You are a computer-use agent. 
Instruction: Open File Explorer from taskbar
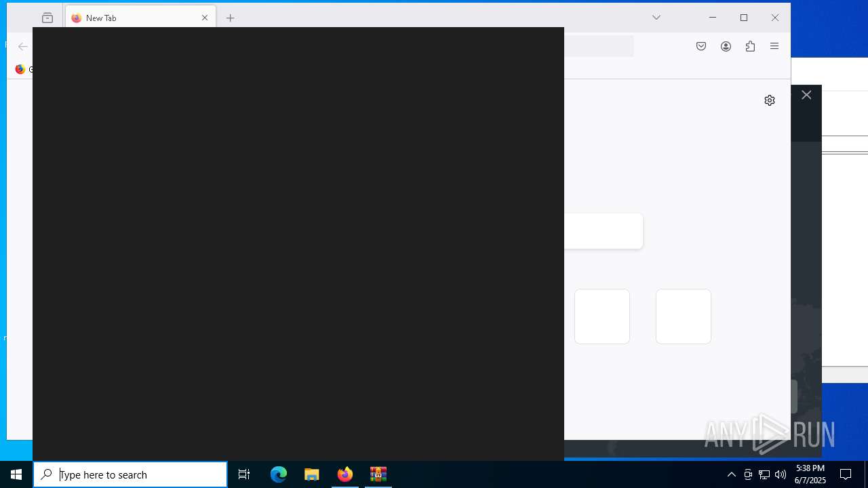coord(312,474)
